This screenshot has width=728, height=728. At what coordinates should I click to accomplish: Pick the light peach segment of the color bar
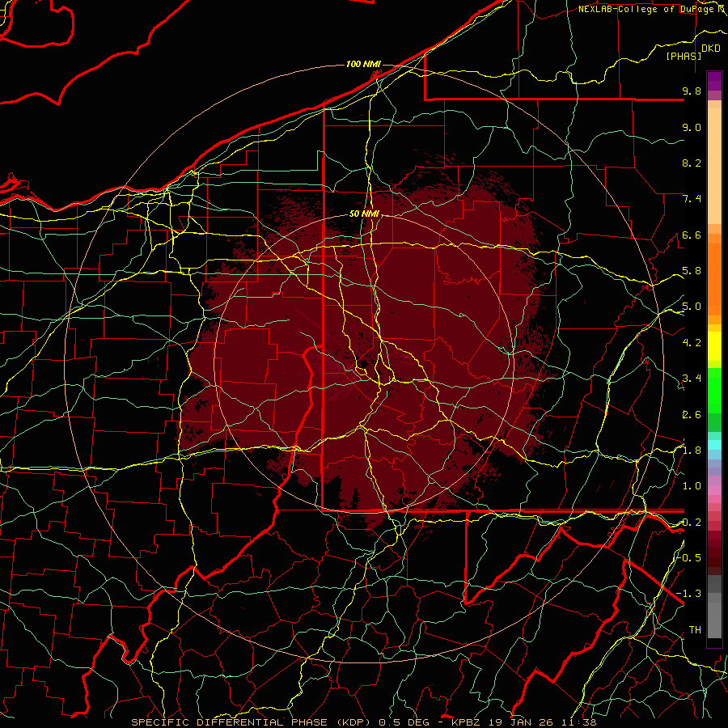714,166
